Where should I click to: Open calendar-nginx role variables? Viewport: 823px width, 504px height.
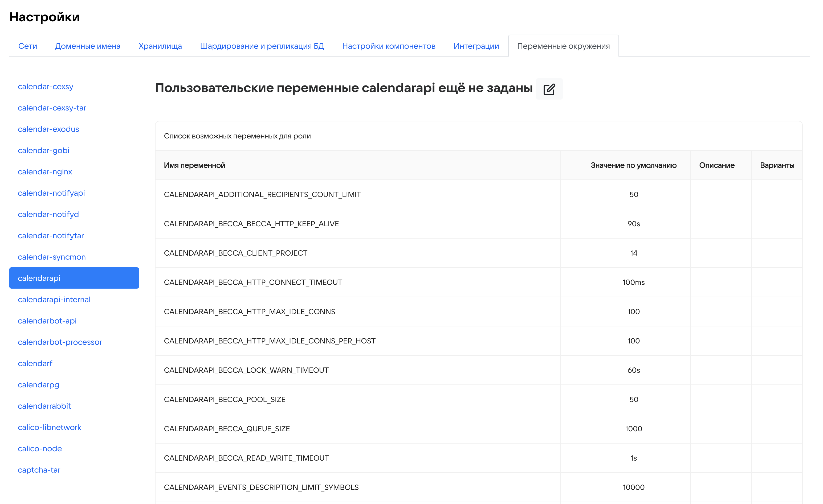pyautogui.click(x=45, y=172)
